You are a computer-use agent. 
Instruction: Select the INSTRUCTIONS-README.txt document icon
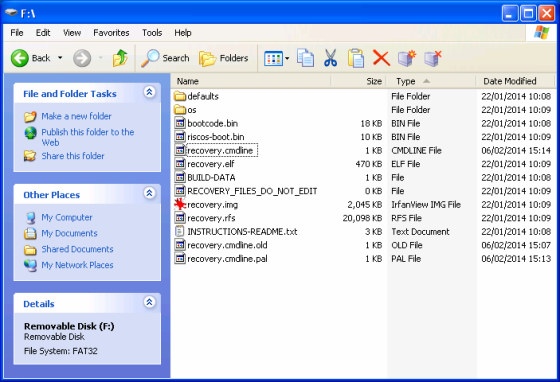click(180, 231)
